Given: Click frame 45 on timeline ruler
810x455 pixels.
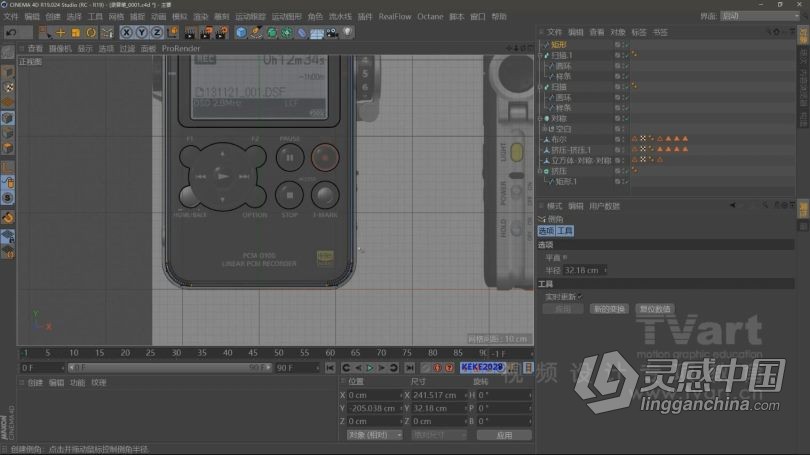Looking at the screenshot, I should pyautogui.click(x=253, y=353).
